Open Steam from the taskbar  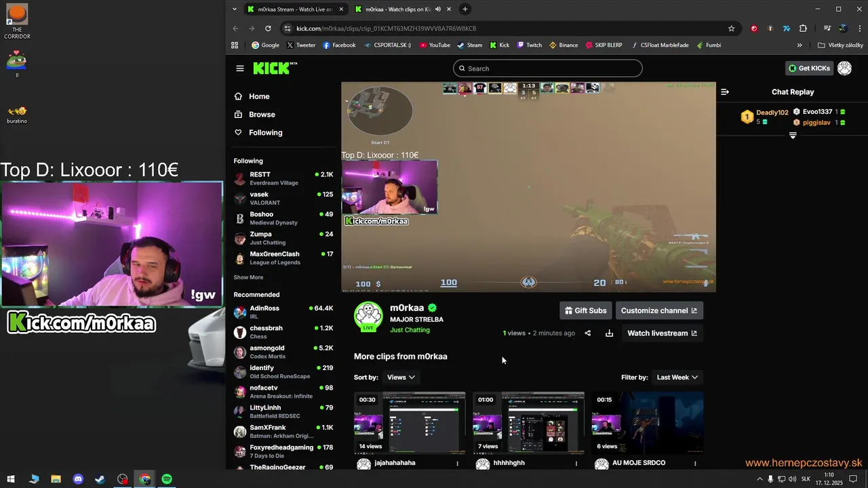point(100,479)
